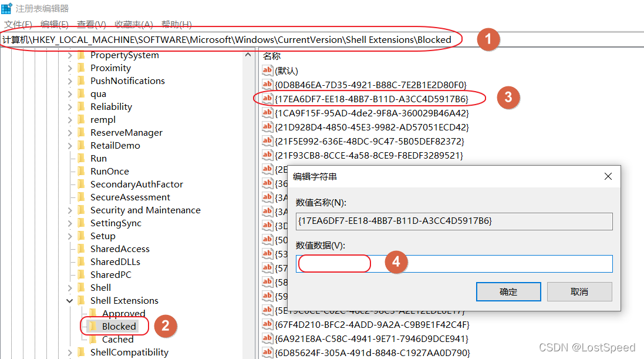Viewport: 644px width, 359px height.
Task: Select the PropertySystem tree key
Action: point(124,55)
